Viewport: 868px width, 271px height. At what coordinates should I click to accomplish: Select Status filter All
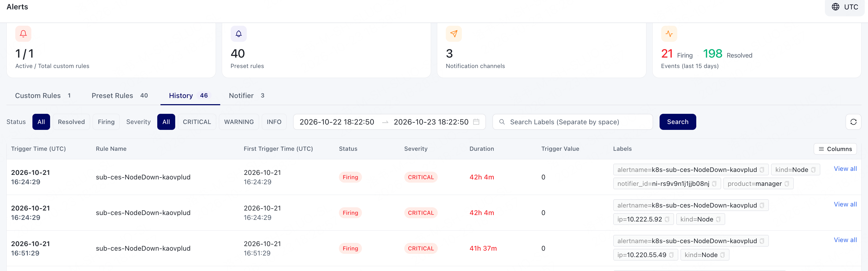(x=41, y=122)
